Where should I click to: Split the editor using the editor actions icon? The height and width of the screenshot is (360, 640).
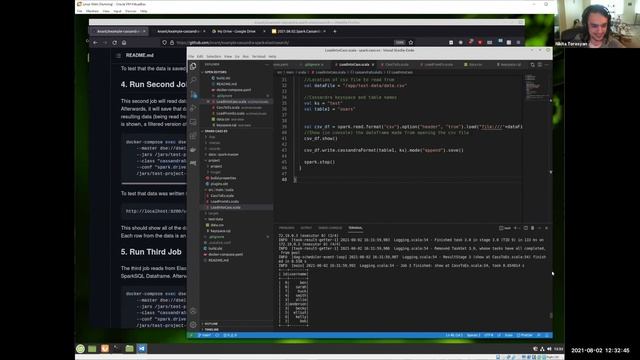[x=540, y=65]
